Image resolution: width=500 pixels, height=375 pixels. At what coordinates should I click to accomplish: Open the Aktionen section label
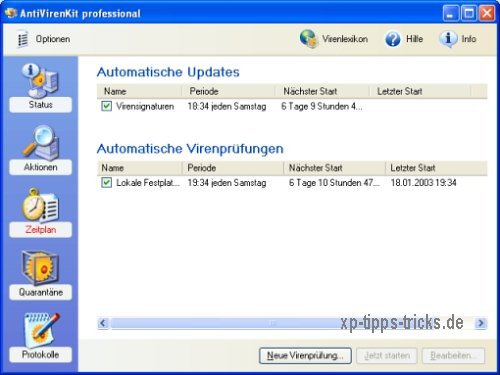(41, 167)
